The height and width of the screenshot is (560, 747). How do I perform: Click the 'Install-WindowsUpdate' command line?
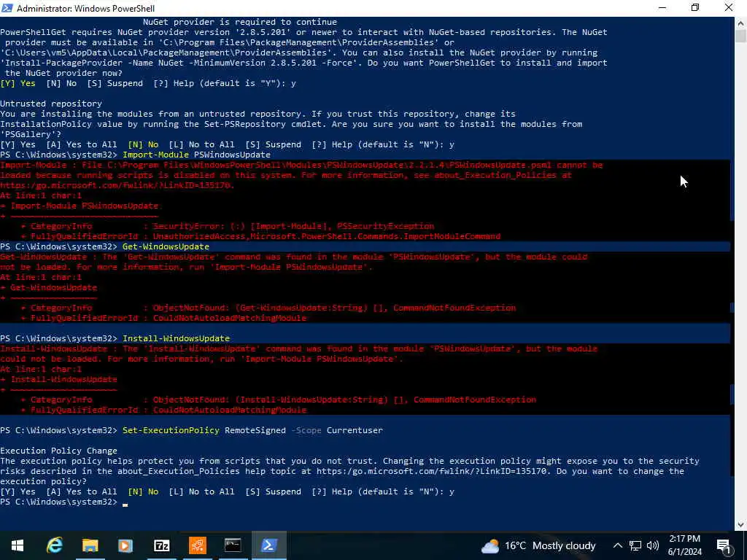[176, 338]
